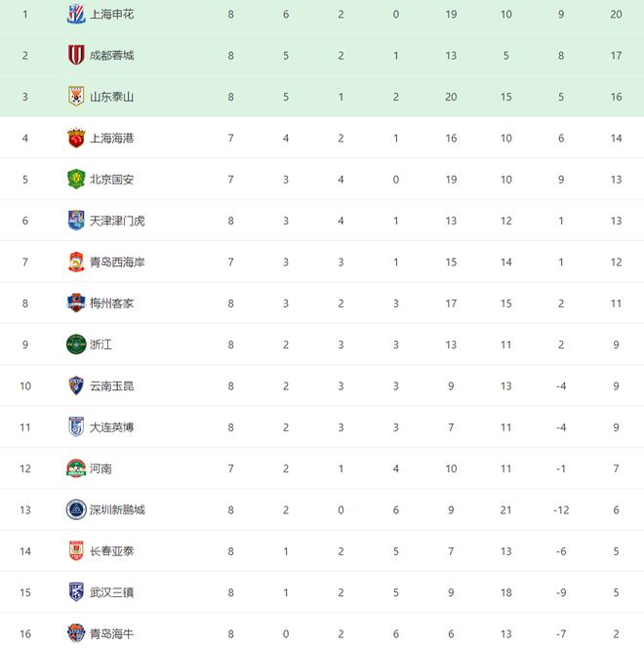The width and height of the screenshot is (644, 648).
Task: Open the 云南玉昆 shield icon
Action: (x=76, y=385)
